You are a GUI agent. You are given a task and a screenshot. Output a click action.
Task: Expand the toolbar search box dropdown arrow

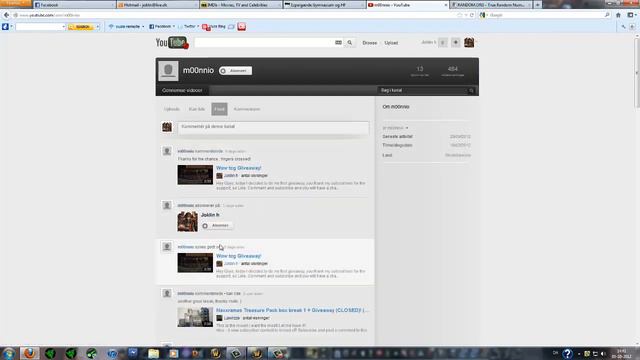[63, 27]
